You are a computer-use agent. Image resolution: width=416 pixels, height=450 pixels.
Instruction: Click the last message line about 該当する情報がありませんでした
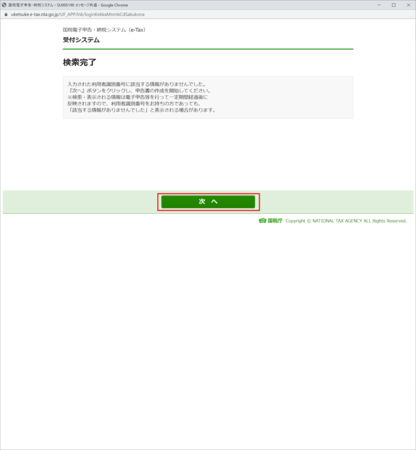click(142, 110)
